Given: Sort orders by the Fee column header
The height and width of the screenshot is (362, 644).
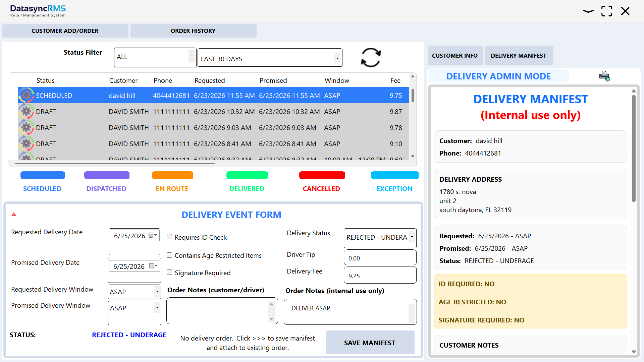Looking at the screenshot, I should [395, 80].
